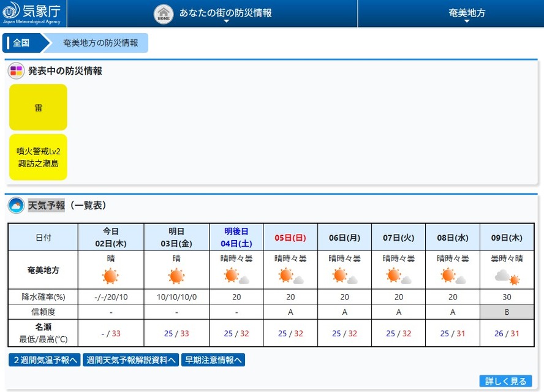Screen dimensions: 544x392
Task: Click the 日付 header cell
Action: point(43,237)
